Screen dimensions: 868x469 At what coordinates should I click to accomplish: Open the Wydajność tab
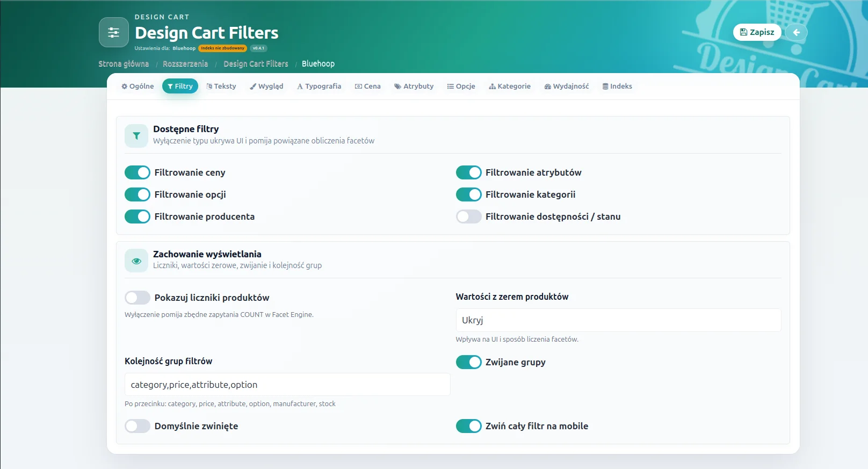(x=567, y=86)
